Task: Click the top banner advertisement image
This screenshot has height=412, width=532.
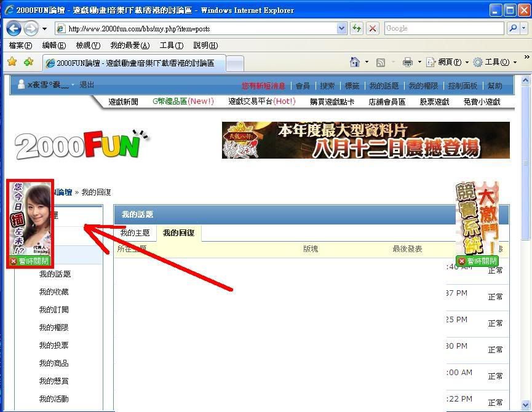Action: coord(365,140)
